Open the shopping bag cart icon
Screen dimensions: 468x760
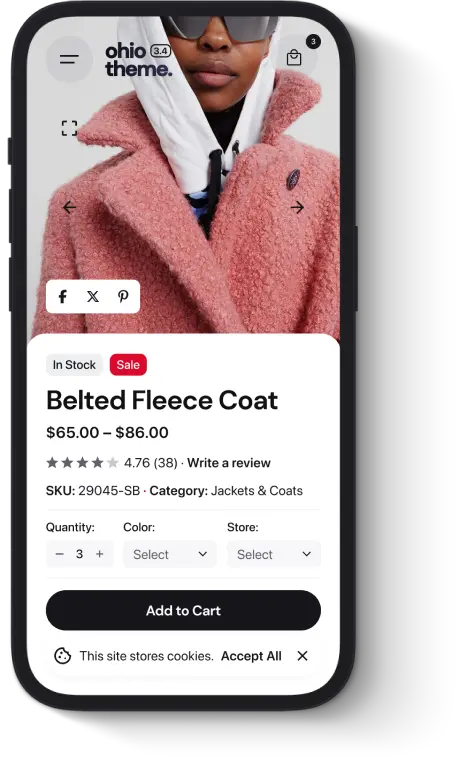294,58
